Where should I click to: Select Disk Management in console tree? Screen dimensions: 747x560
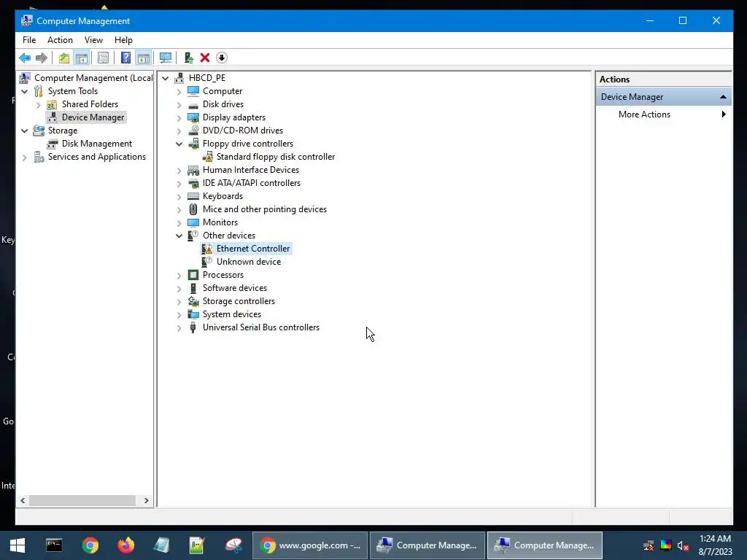97,144
